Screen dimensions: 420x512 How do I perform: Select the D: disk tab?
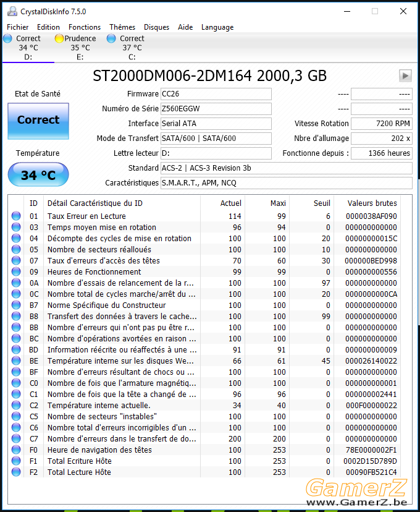coord(28,48)
